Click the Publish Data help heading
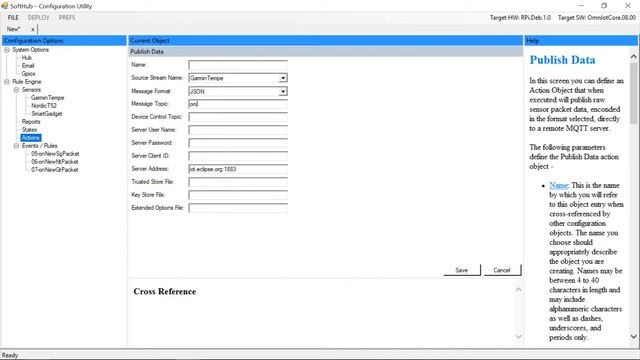The image size is (640, 360). [x=562, y=60]
